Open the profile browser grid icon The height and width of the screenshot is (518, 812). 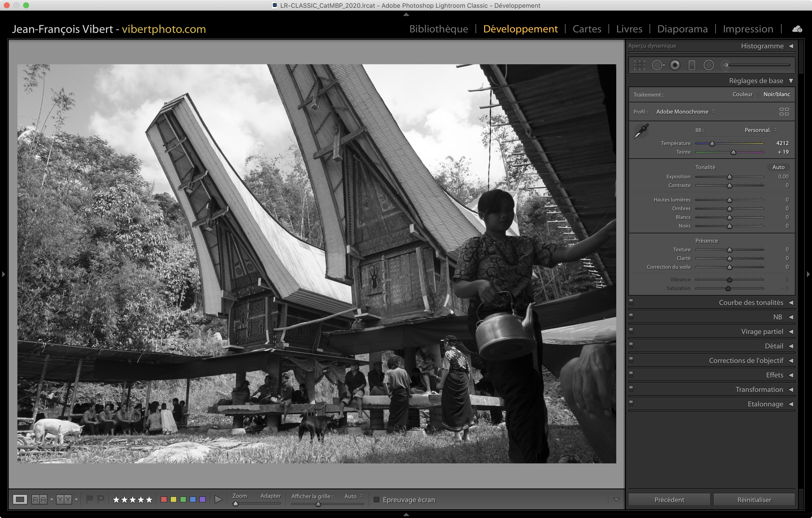pyautogui.click(x=784, y=112)
